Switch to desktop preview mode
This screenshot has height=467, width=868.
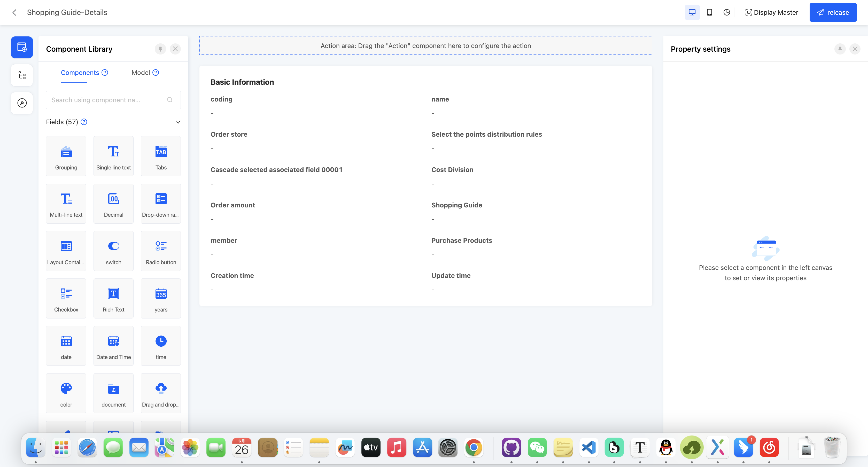[x=692, y=12]
